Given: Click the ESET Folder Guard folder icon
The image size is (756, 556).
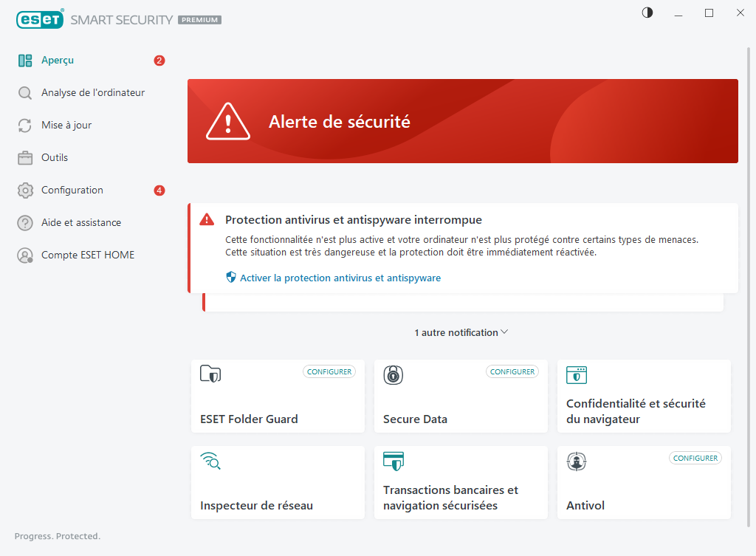Looking at the screenshot, I should [x=210, y=375].
